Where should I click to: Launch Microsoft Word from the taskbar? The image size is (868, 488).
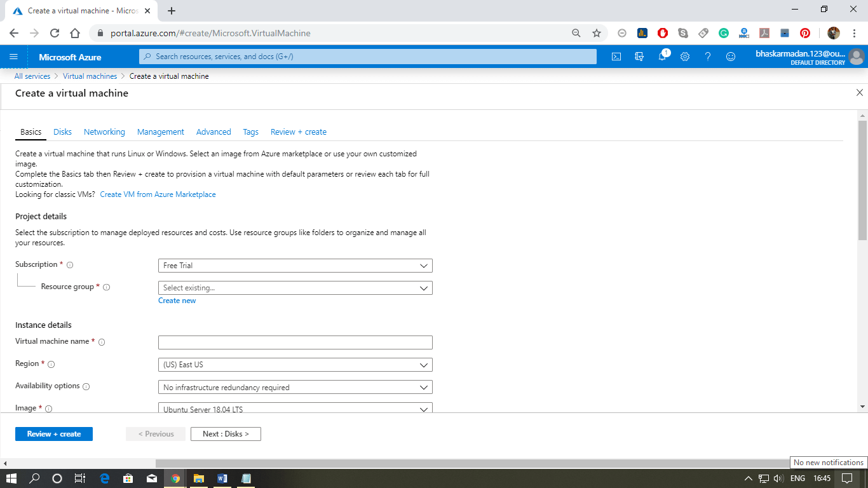click(x=222, y=478)
